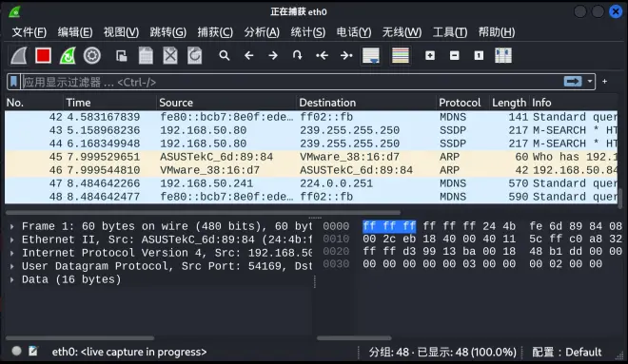
Task: Sort by the Protocol column header
Action: tap(462, 103)
